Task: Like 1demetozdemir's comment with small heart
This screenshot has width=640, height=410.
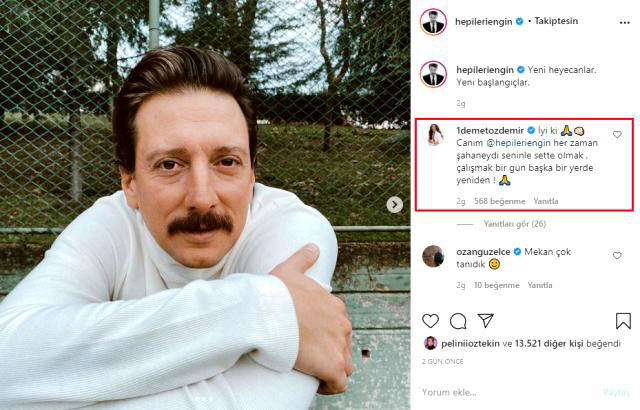Action: pyautogui.click(x=617, y=134)
